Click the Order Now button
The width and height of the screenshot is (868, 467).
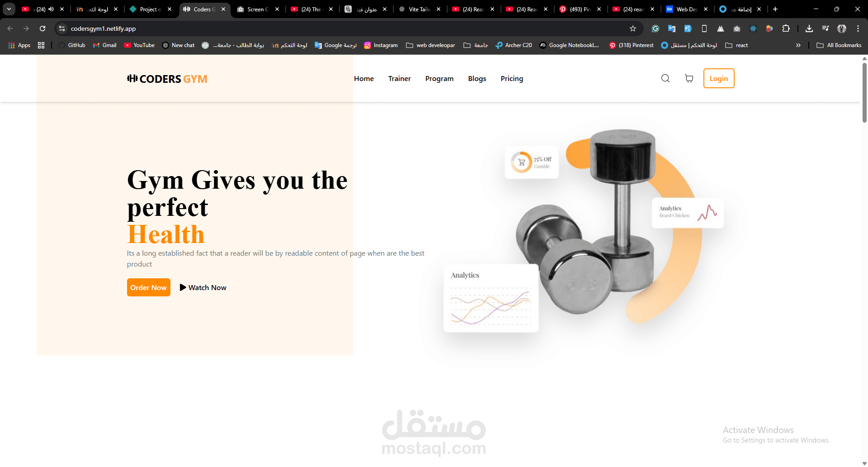(x=149, y=287)
